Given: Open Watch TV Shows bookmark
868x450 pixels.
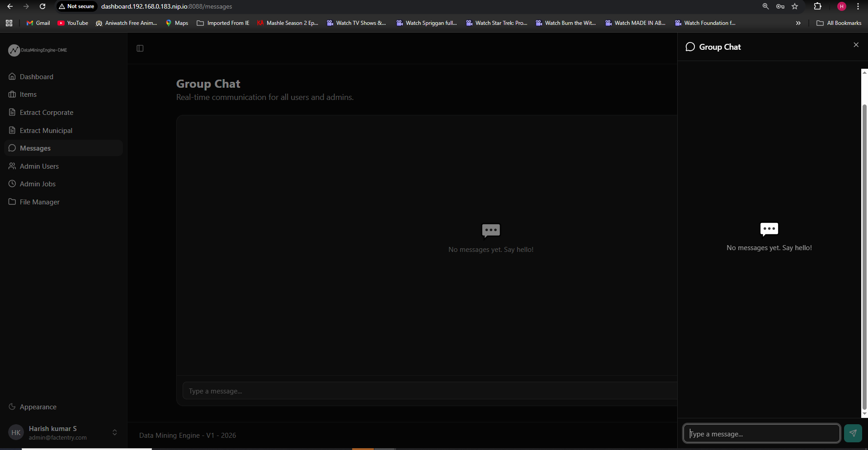Looking at the screenshot, I should (x=356, y=23).
